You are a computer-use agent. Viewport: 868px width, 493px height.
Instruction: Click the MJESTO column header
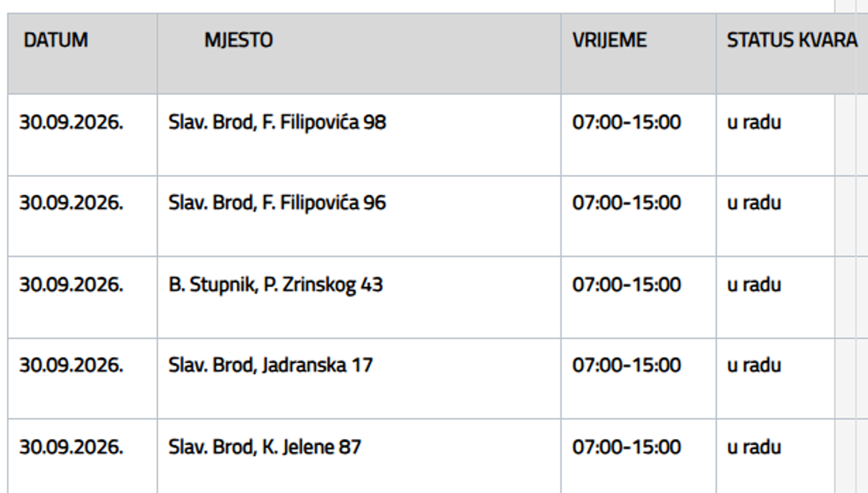click(x=238, y=40)
